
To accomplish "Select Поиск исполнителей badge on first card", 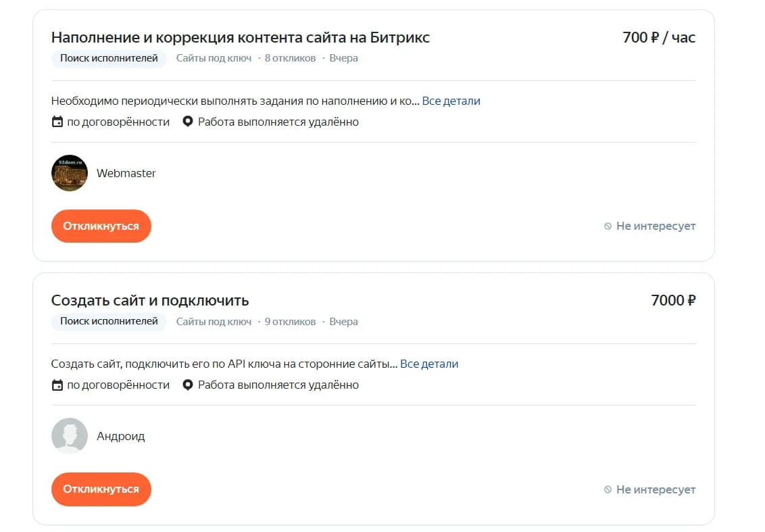I will pyautogui.click(x=109, y=58).
